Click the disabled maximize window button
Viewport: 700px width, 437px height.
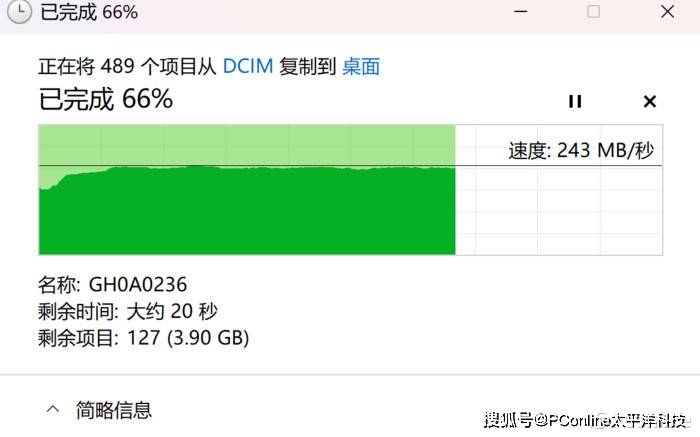593,12
